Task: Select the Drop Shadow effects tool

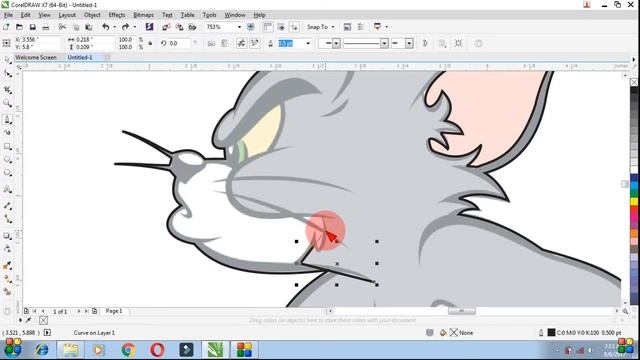Action: 7,236
